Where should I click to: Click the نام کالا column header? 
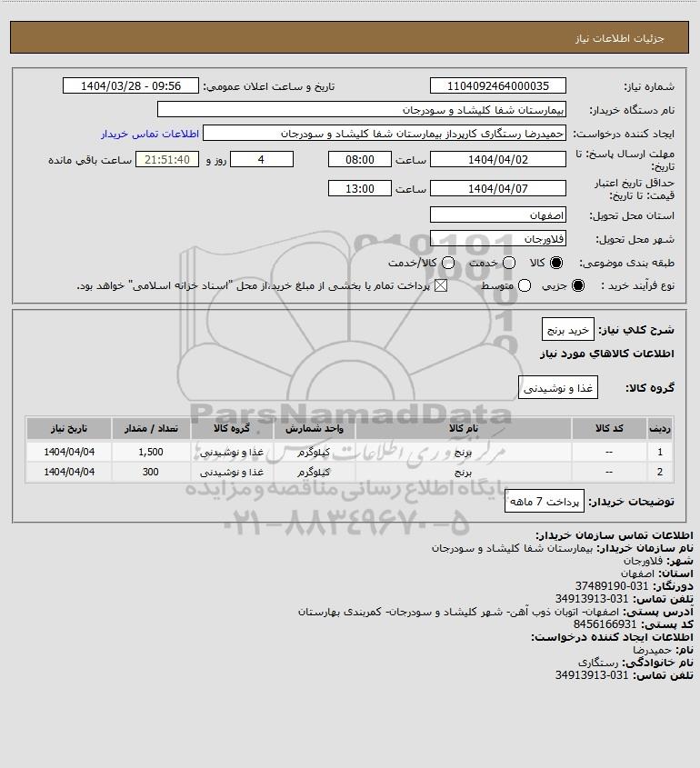pos(463,429)
